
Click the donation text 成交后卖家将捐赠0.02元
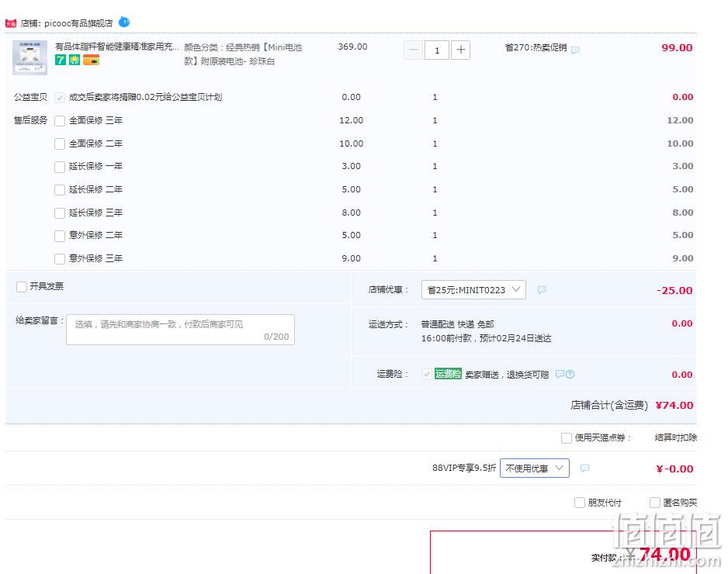point(145,97)
